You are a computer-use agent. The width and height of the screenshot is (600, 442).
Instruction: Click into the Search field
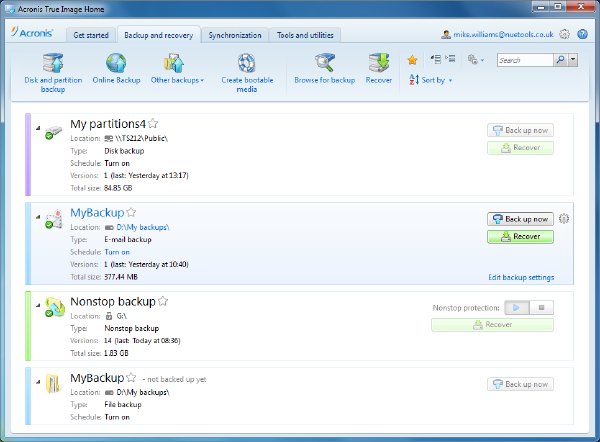click(x=525, y=60)
